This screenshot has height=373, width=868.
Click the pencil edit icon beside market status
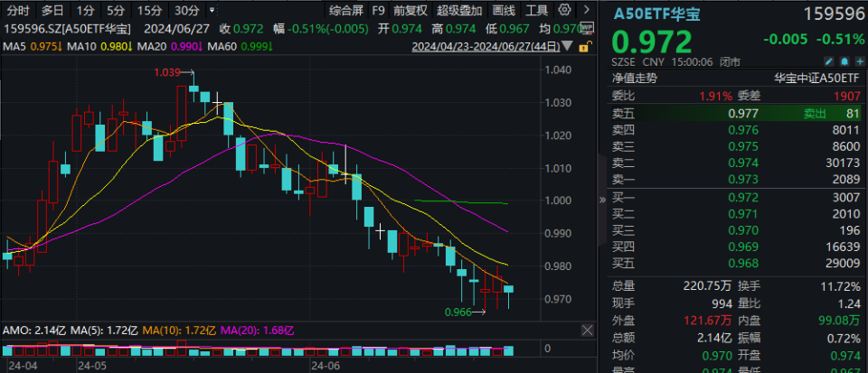pyautogui.click(x=829, y=61)
